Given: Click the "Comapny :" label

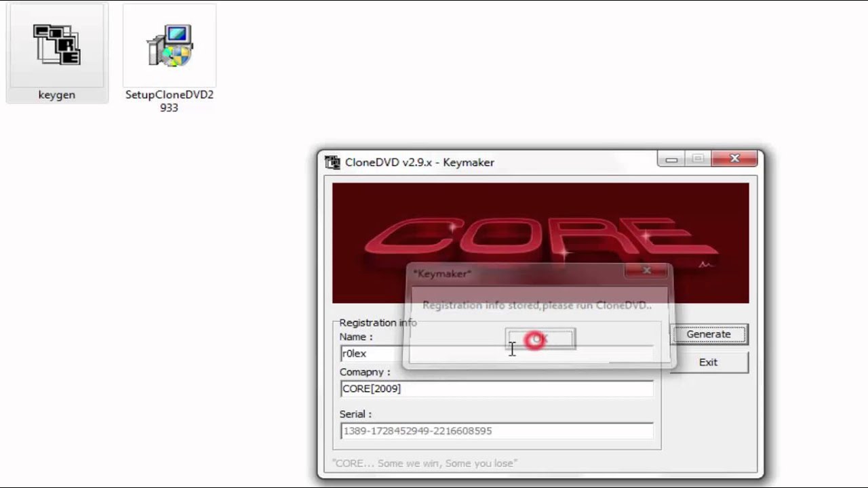Looking at the screenshot, I should [x=365, y=372].
